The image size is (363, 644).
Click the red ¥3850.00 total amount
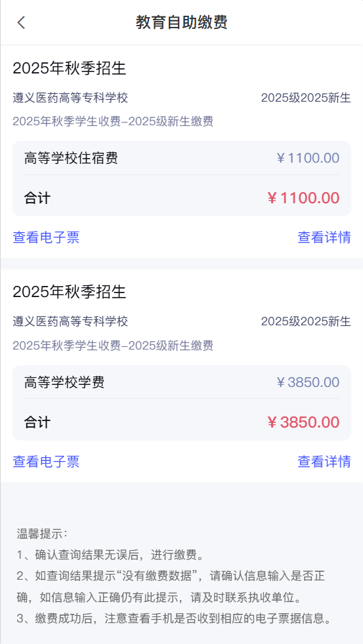(303, 422)
